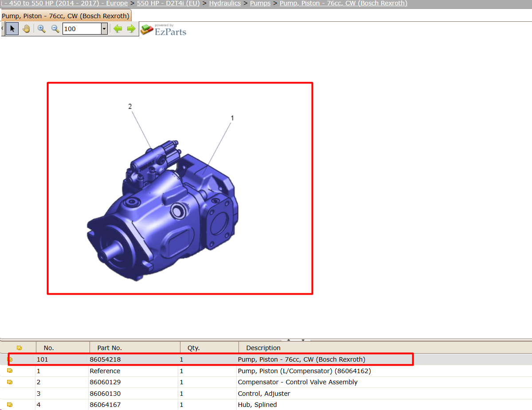Screen dimensions: 532x410
Task: Click item number 4 in the No. column
Action: [x=39, y=405]
